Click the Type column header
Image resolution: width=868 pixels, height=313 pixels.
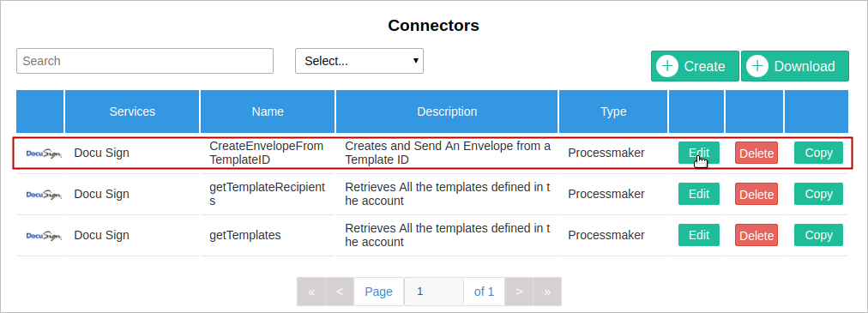[613, 111]
